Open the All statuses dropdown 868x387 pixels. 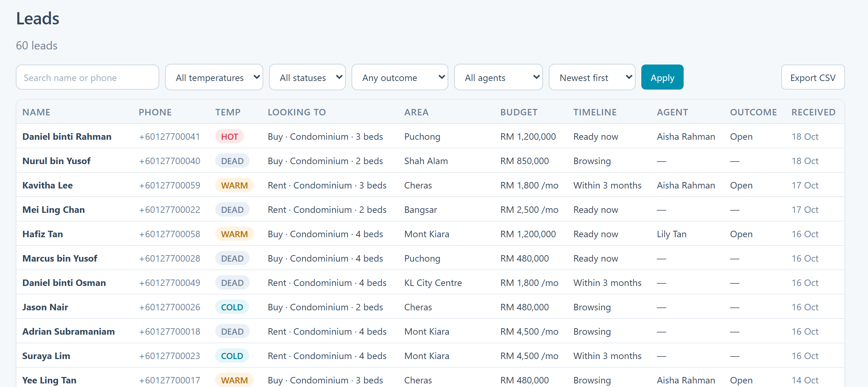point(307,77)
